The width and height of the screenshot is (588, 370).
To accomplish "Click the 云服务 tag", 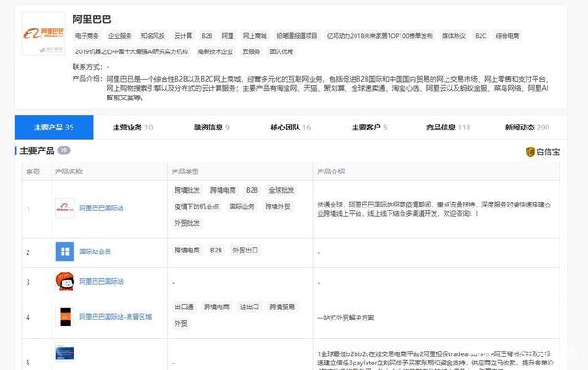I will pos(251,51).
